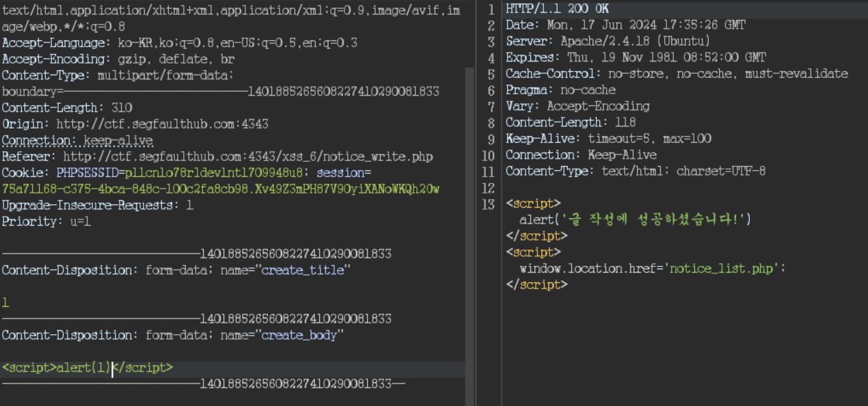Place cursor in the '<script>alert(1)</script>' payload
Screen dimensions: 868x406
pos(87,368)
